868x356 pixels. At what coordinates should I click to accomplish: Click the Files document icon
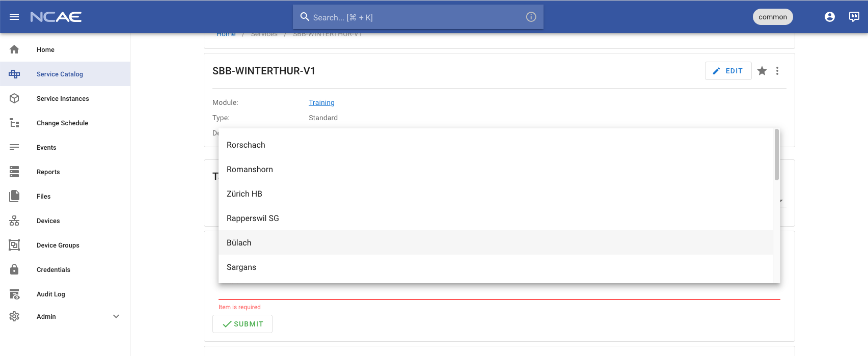tap(14, 196)
